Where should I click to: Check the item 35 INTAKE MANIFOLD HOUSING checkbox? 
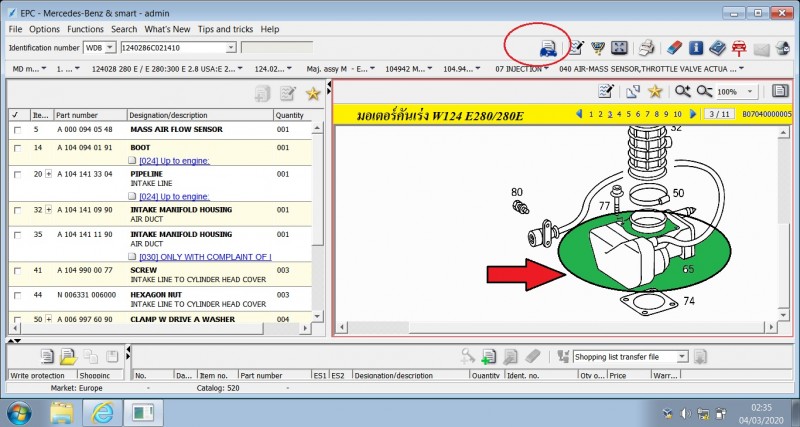[17, 235]
